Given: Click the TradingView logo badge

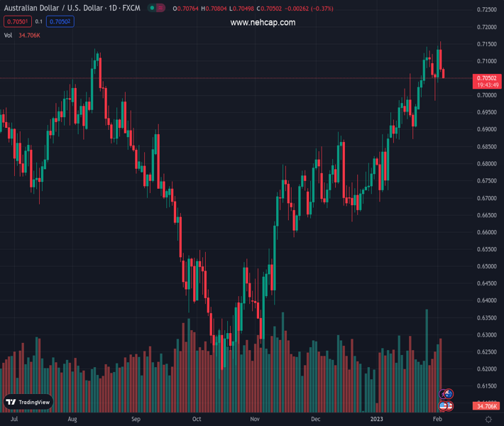Looking at the screenshot, I should click(x=28, y=402).
